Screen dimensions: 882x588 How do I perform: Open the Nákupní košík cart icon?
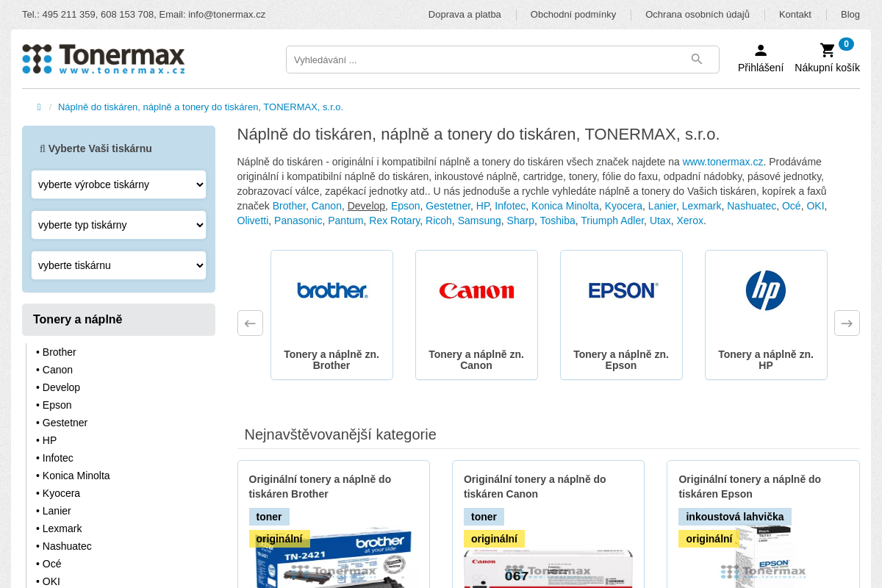[828, 50]
